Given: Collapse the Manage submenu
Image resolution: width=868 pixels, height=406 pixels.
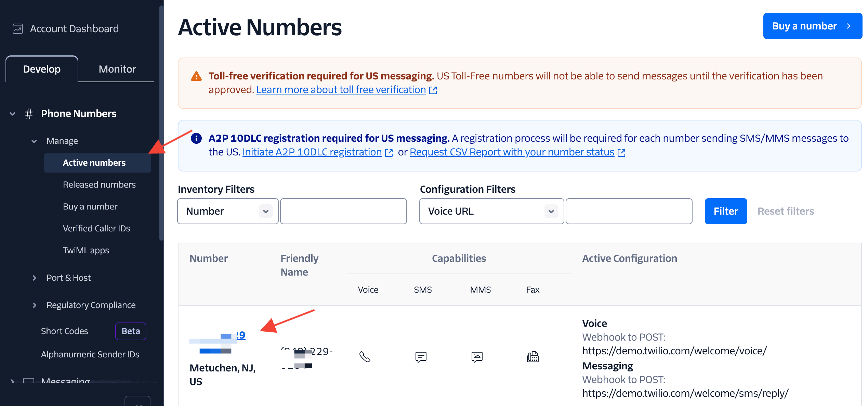Looking at the screenshot, I should coord(34,141).
